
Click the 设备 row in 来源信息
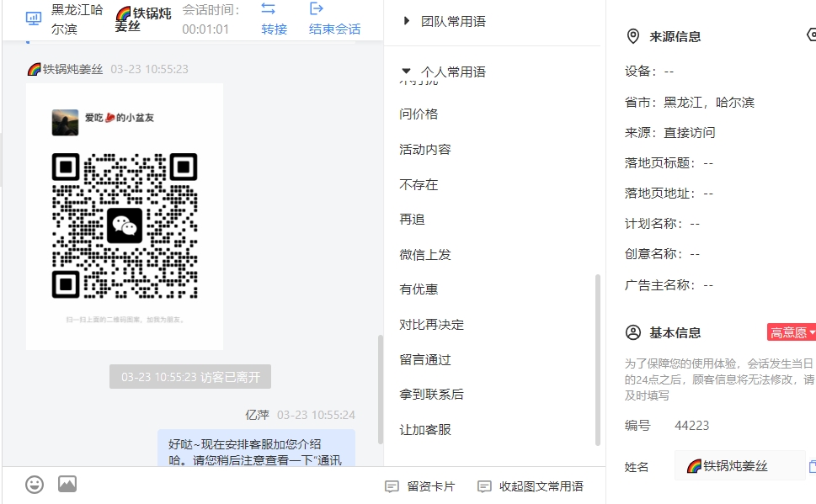(x=649, y=72)
